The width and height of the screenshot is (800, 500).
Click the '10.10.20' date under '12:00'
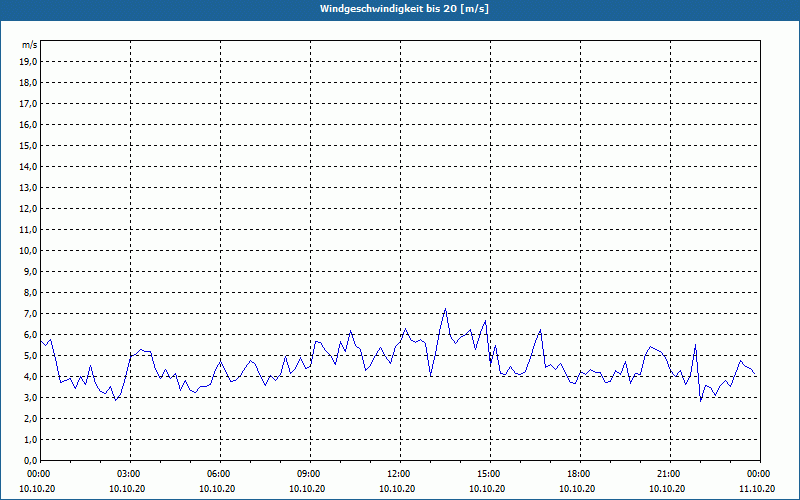coord(397,489)
